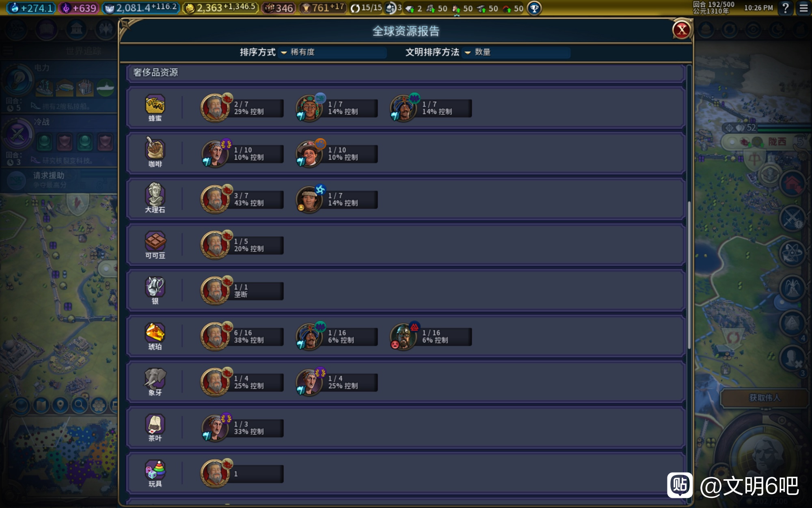Click the 获取伟人 button
812x508 pixels.
coord(764,397)
